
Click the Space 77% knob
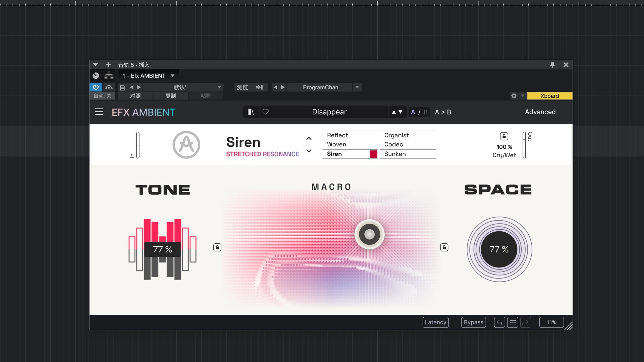click(x=499, y=249)
